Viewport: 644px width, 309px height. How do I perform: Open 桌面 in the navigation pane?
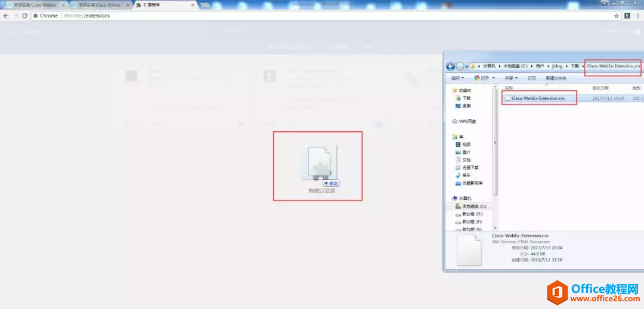tap(463, 106)
